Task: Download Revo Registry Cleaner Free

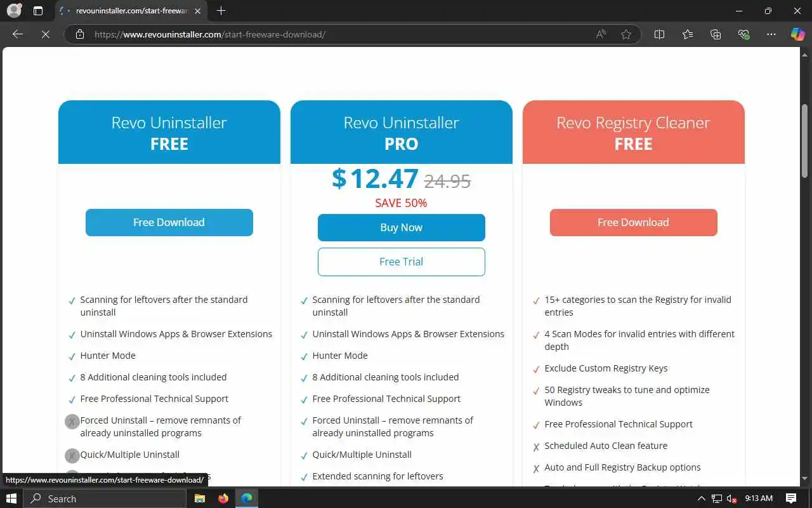Action: click(x=634, y=222)
